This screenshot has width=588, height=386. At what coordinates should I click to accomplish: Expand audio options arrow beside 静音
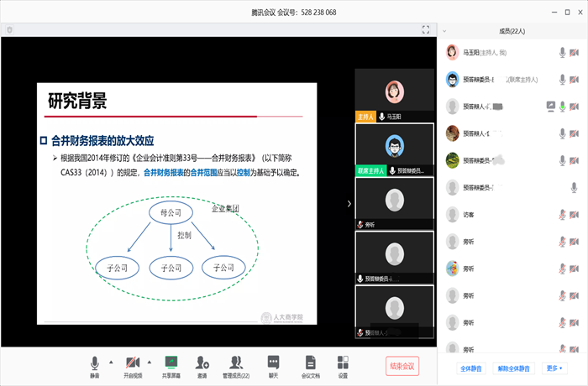coord(111,361)
